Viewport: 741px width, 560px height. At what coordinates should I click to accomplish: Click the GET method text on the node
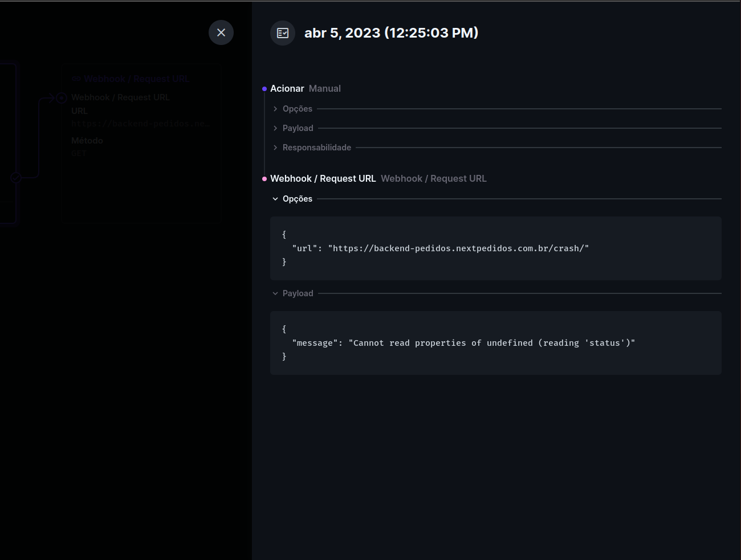click(79, 153)
